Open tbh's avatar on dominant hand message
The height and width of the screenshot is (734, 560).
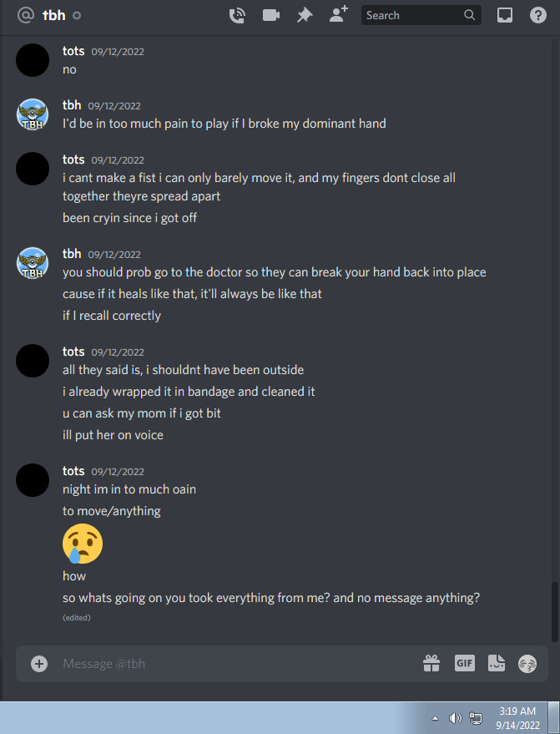click(x=33, y=114)
